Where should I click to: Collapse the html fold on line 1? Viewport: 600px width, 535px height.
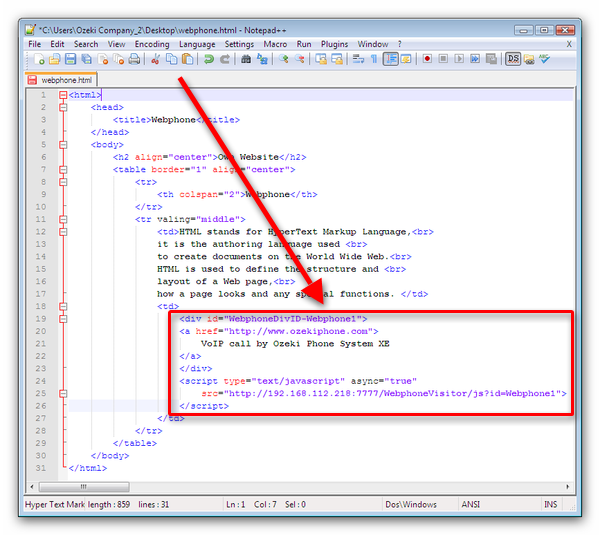pos(63,95)
